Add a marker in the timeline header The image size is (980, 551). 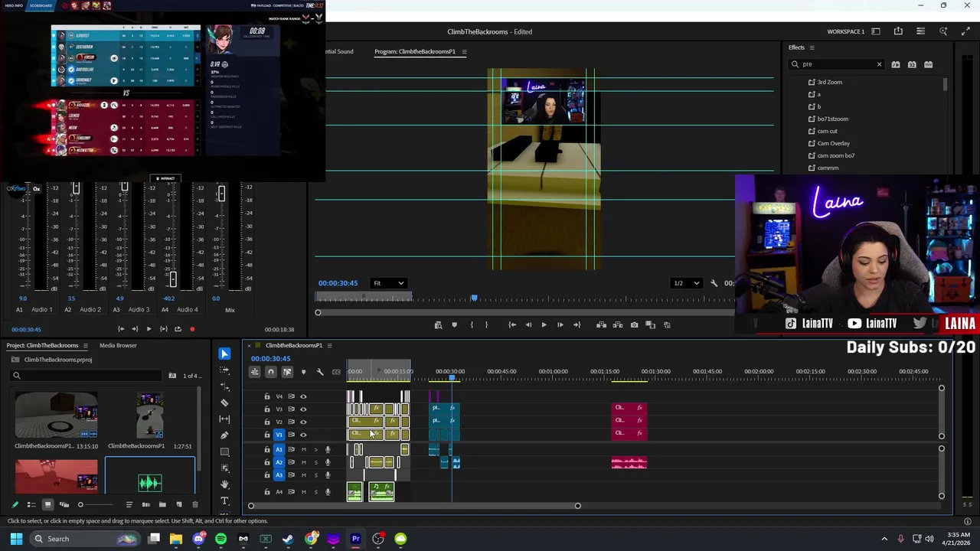303,372
